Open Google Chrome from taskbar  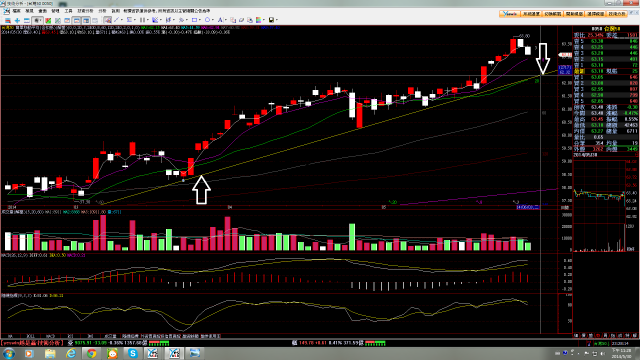pyautogui.click(x=91, y=353)
